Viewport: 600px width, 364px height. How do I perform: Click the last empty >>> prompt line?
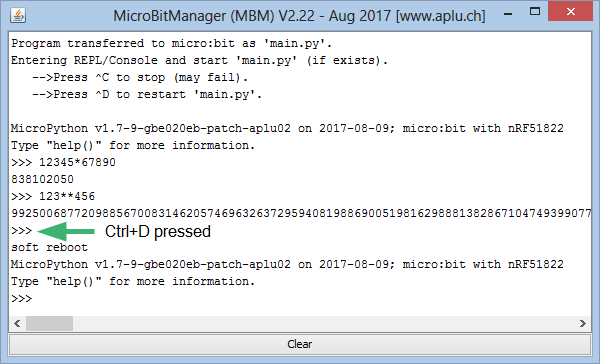pyautogui.click(x=22, y=299)
